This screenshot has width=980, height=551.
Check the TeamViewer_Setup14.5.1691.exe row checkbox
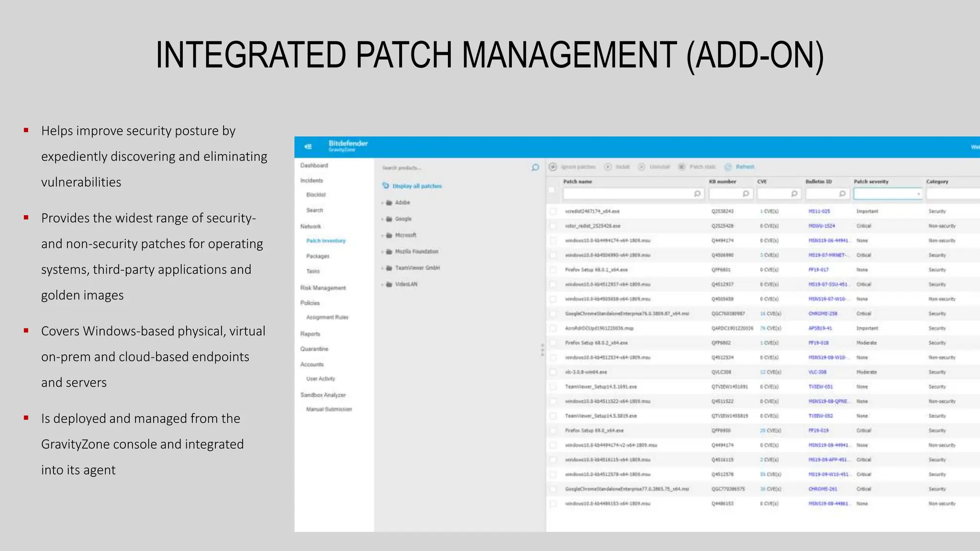point(553,387)
